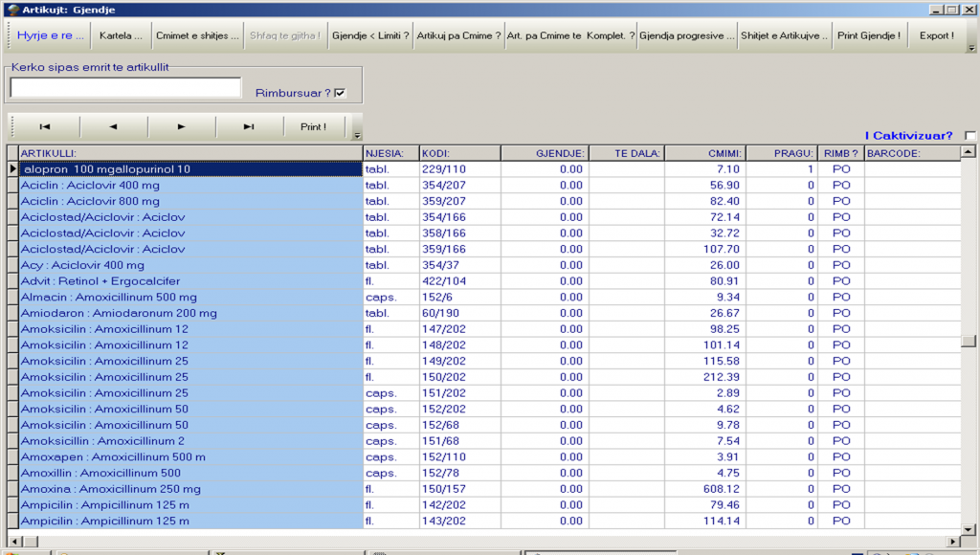Screen dimensions: 980x555
Task: Click Cmimet e shitjes toolbar button
Action: 197,35
